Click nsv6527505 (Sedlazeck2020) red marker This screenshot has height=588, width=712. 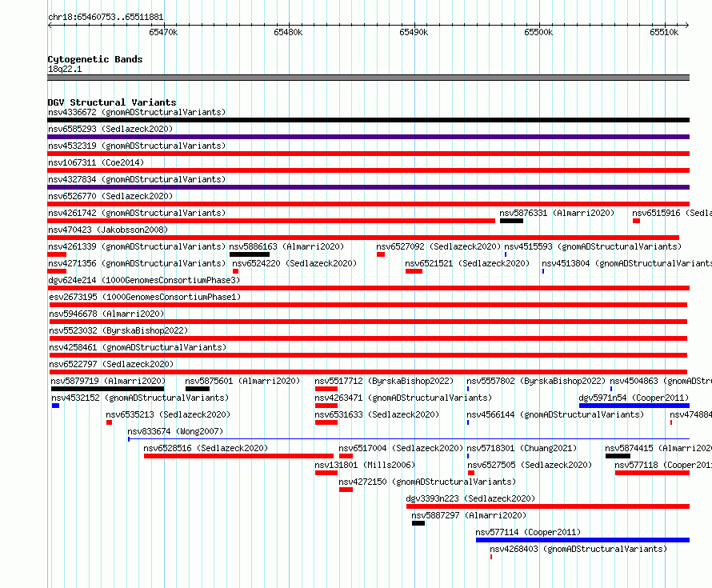[471, 473]
